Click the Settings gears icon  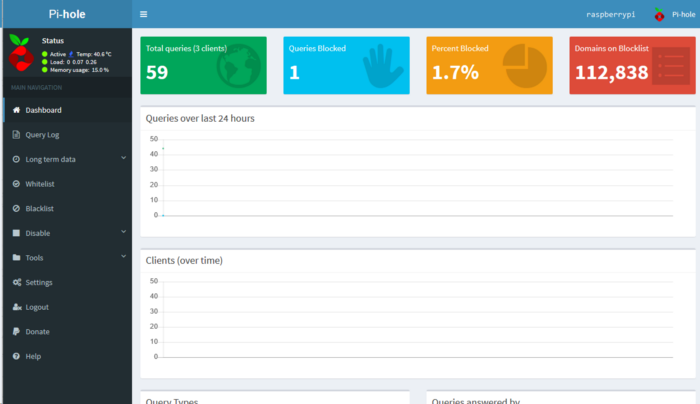pyautogui.click(x=17, y=282)
